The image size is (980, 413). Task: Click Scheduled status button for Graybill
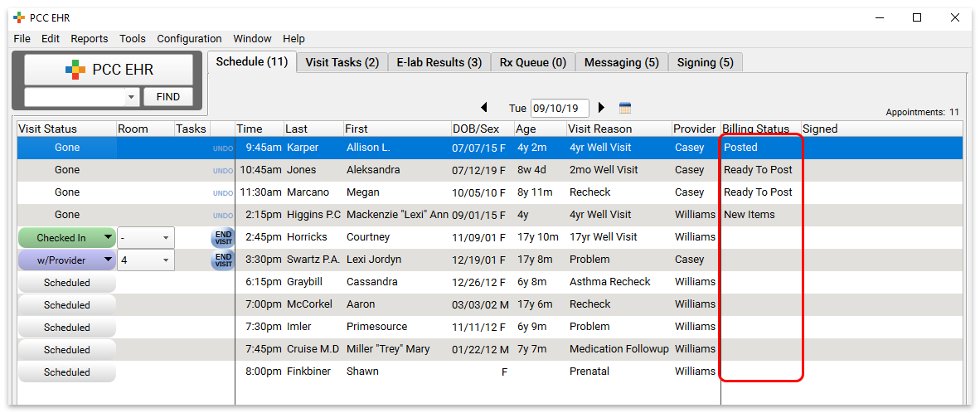67,283
